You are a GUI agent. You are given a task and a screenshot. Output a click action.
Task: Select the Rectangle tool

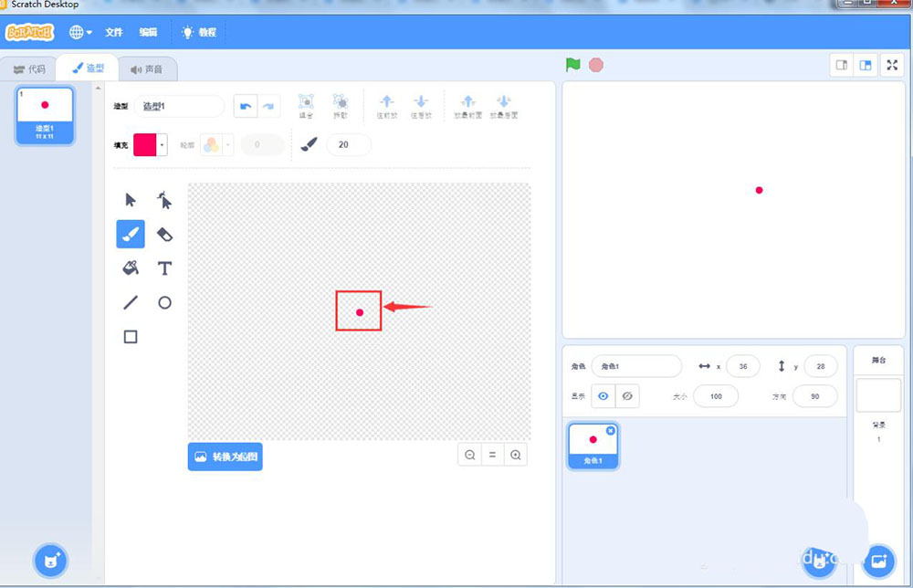(x=131, y=337)
